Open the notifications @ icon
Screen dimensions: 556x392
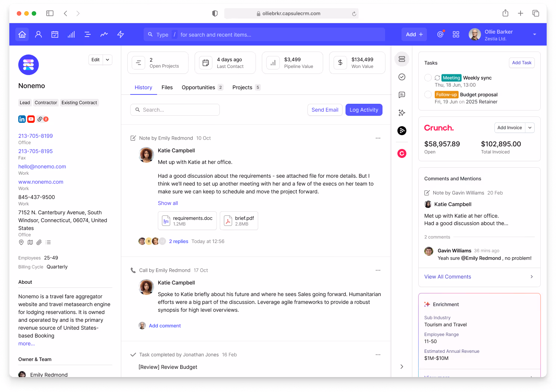440,34
